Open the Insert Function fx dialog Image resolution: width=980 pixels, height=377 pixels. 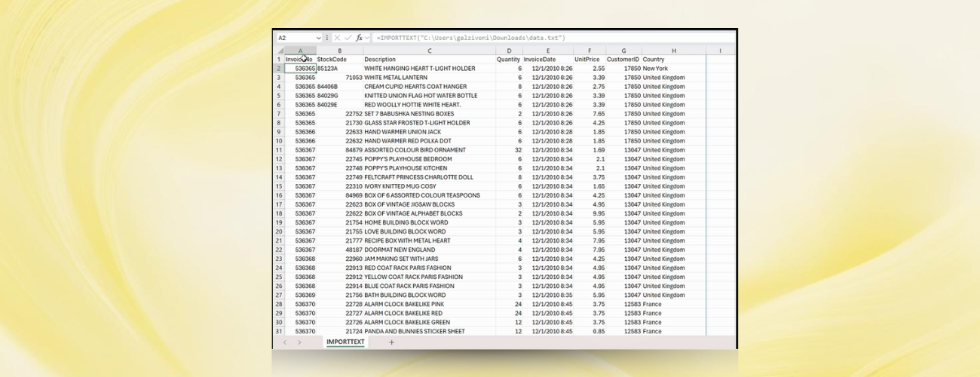360,38
